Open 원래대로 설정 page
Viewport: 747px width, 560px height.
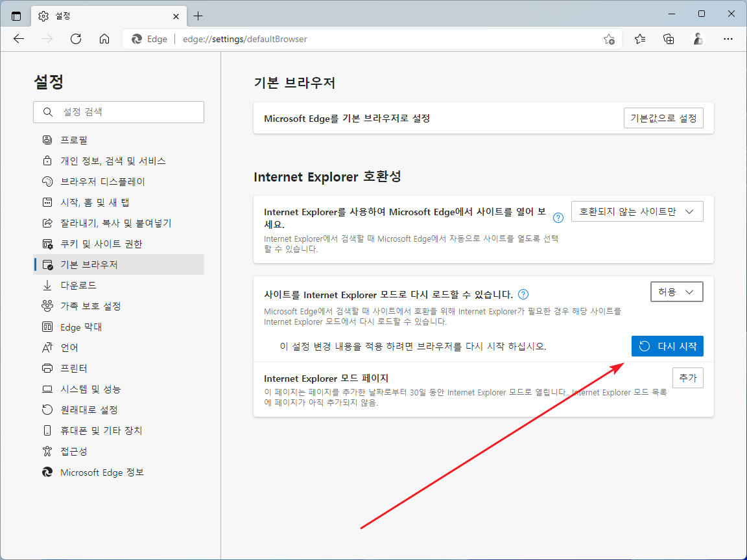pyautogui.click(x=119, y=410)
